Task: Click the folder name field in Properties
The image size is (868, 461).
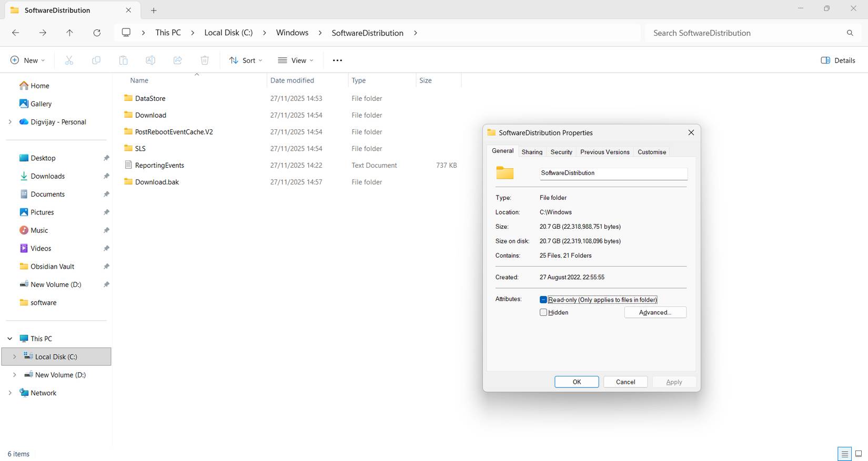Action: tap(613, 173)
